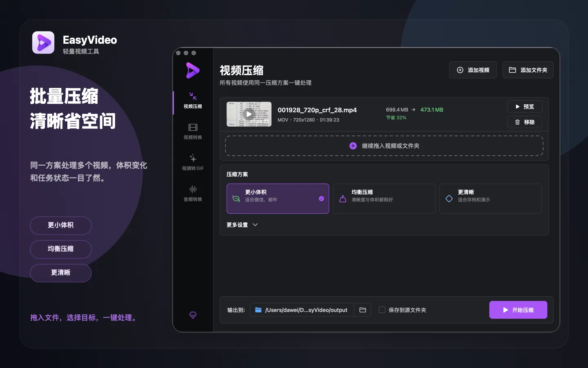The width and height of the screenshot is (588, 368).
Task: Click the purple plus icon in the drop zone
Action: pyautogui.click(x=353, y=146)
